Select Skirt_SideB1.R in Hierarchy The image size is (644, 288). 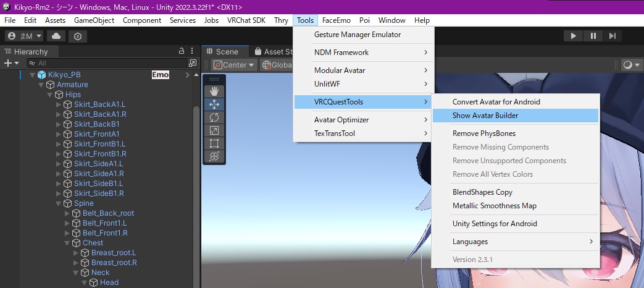pyautogui.click(x=99, y=193)
